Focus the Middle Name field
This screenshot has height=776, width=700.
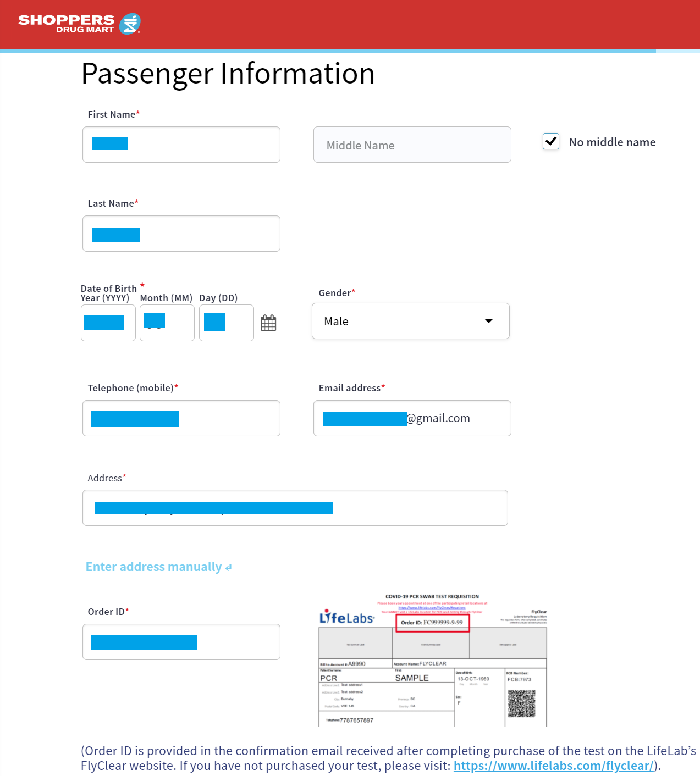pos(412,145)
